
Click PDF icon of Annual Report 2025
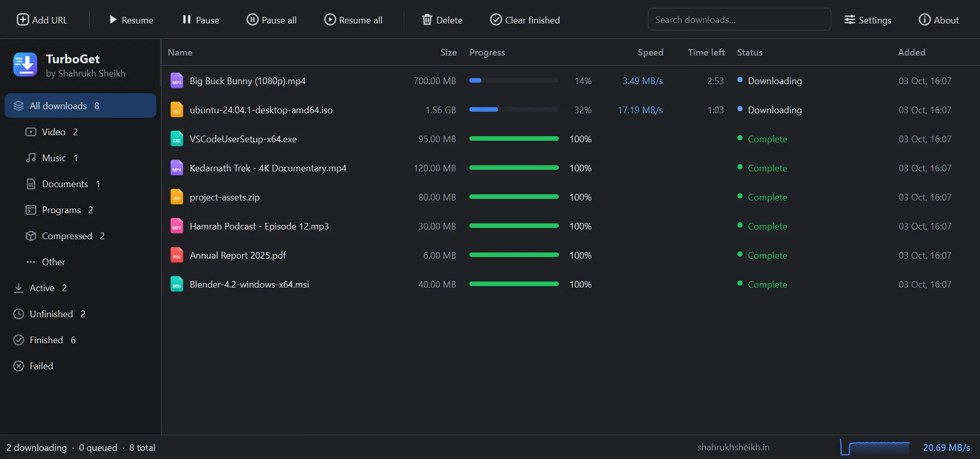(177, 255)
